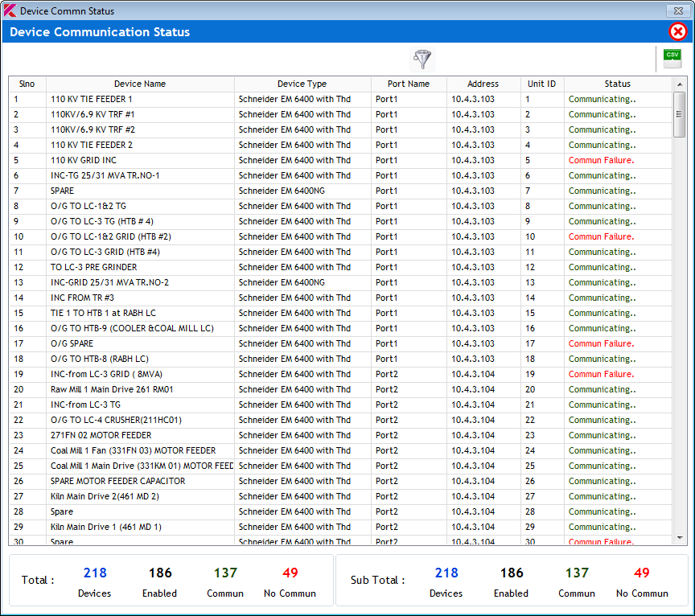Sort by the Port Name column header
This screenshot has height=616, width=695.
[x=409, y=84]
